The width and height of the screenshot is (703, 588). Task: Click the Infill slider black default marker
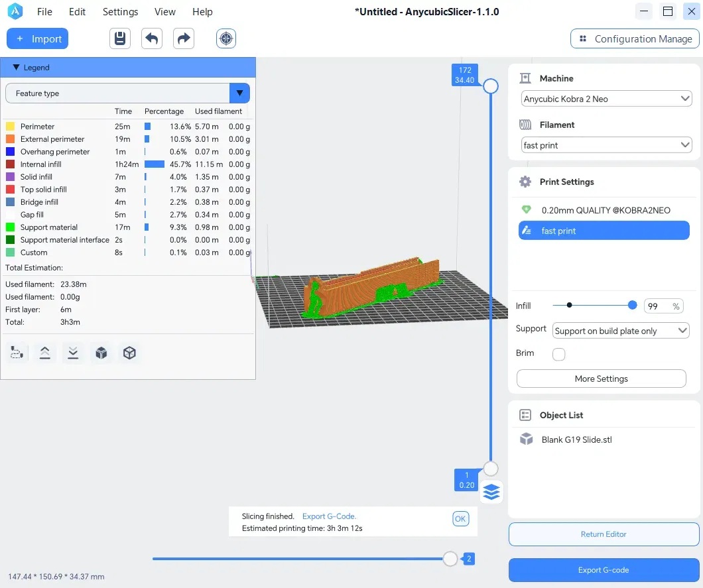570,305
